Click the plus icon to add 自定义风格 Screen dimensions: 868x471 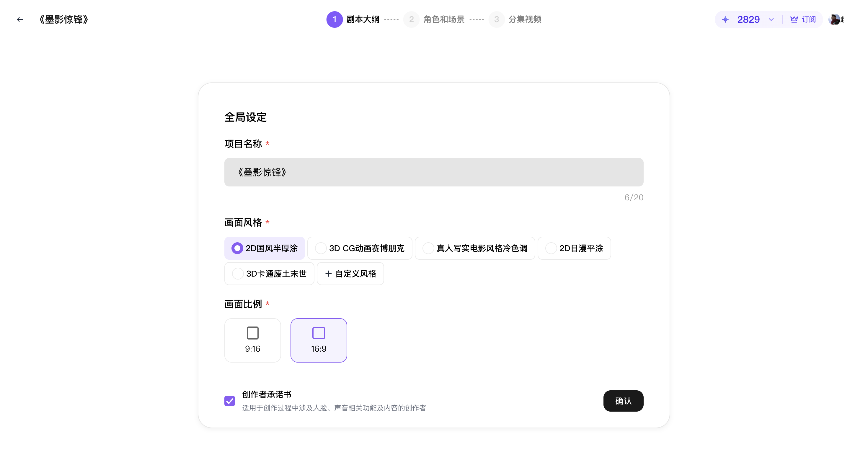[x=329, y=273]
